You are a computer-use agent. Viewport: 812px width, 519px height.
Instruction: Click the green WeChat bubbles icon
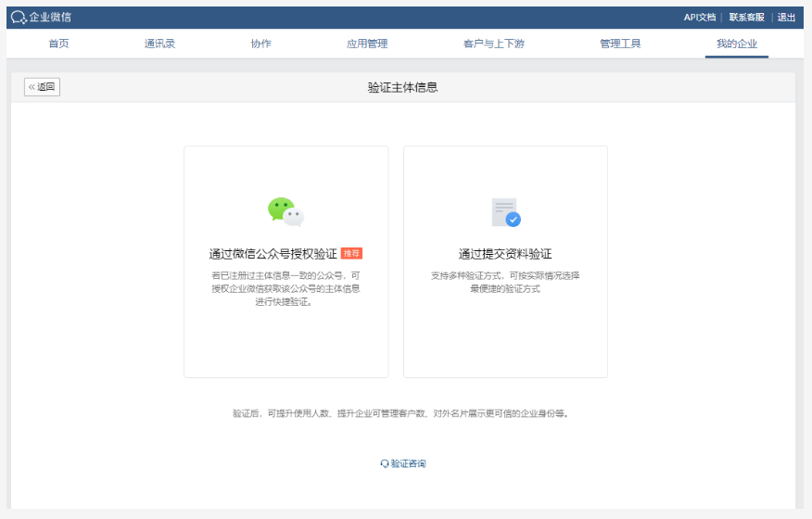coord(285,212)
